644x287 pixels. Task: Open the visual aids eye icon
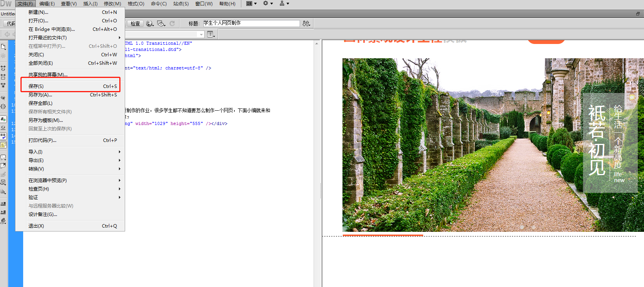(161, 24)
